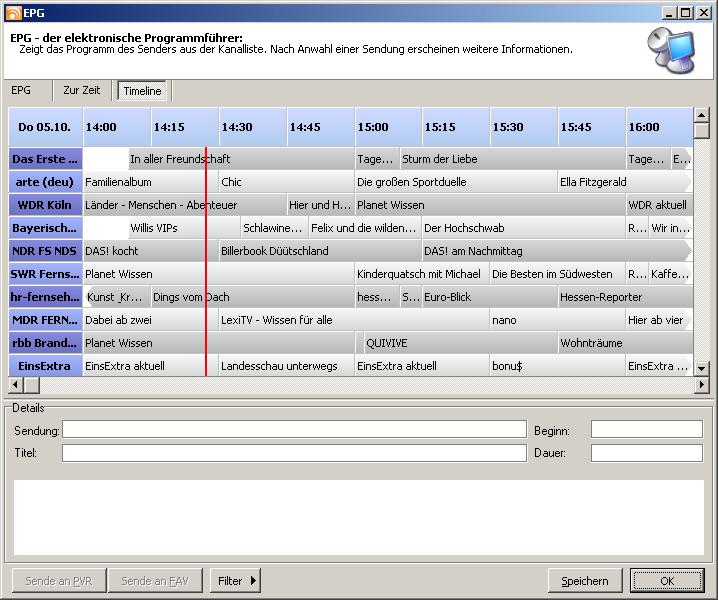
Task: Focus the Dauer field
Action: click(x=646, y=453)
